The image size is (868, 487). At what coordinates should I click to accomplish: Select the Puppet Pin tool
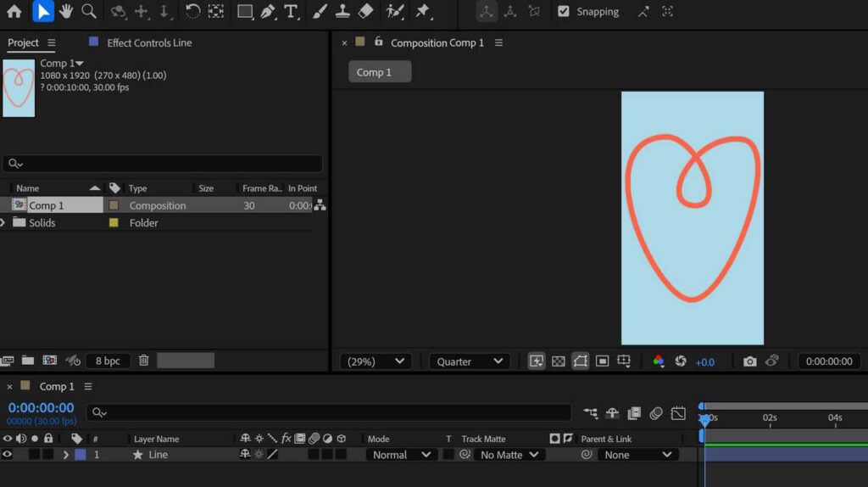coord(422,11)
